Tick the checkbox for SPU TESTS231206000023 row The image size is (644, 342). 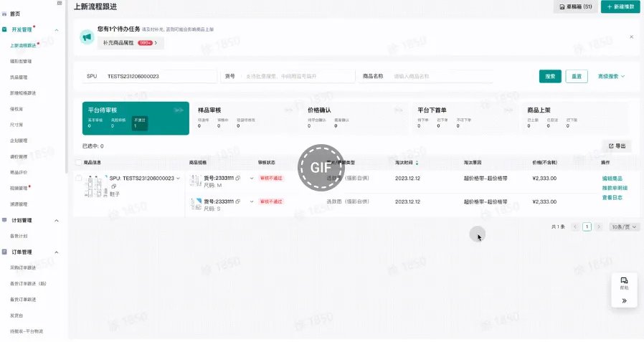tap(78, 179)
